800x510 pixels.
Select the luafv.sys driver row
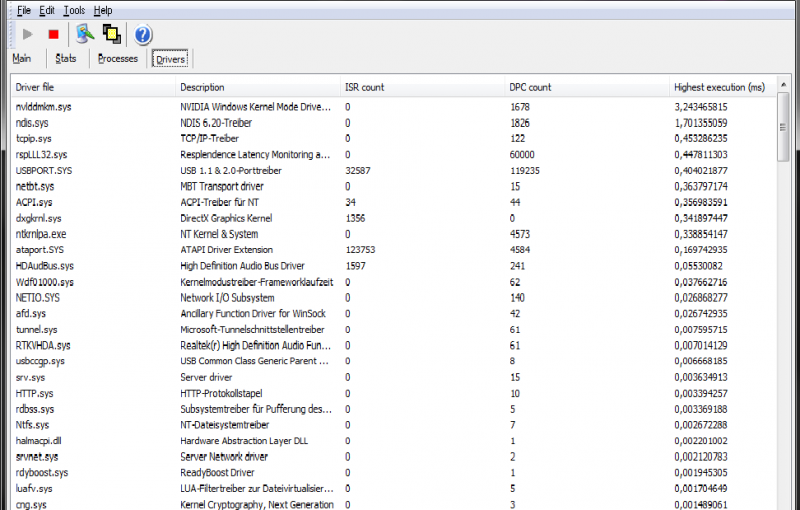click(394, 489)
